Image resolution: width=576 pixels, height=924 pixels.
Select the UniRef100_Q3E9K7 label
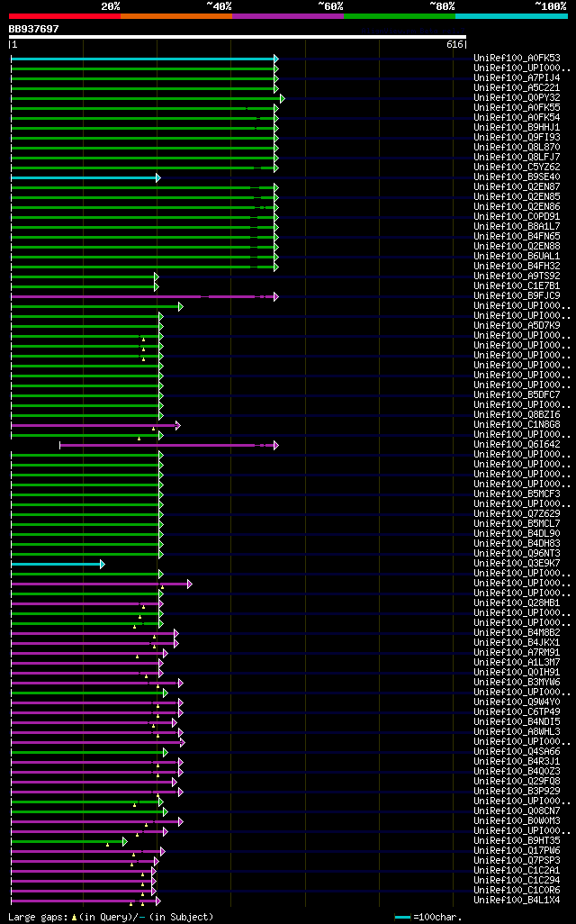point(517,564)
